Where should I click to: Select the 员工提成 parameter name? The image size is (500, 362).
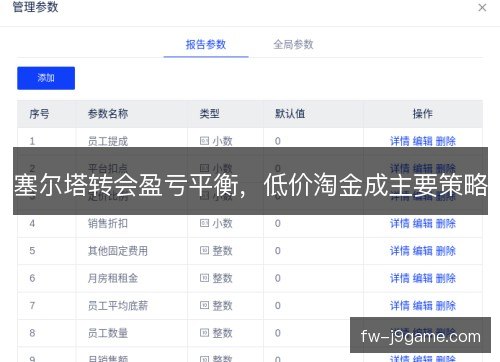coord(108,141)
